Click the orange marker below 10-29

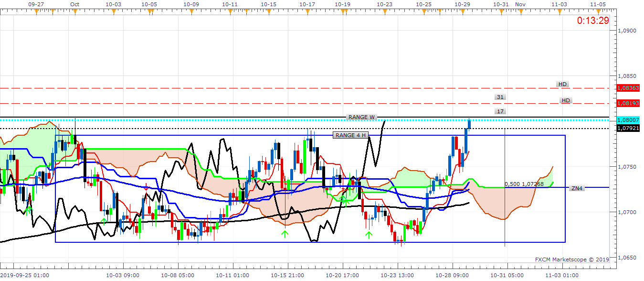[x=463, y=11]
